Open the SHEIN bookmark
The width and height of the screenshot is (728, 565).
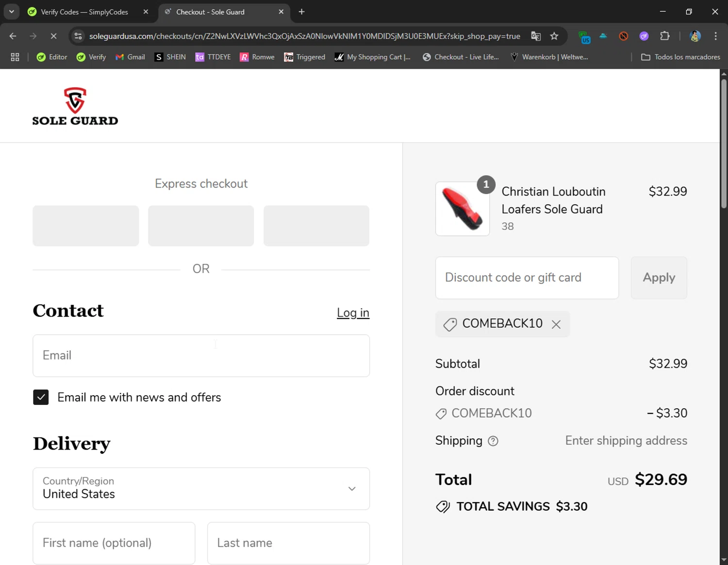(x=170, y=57)
